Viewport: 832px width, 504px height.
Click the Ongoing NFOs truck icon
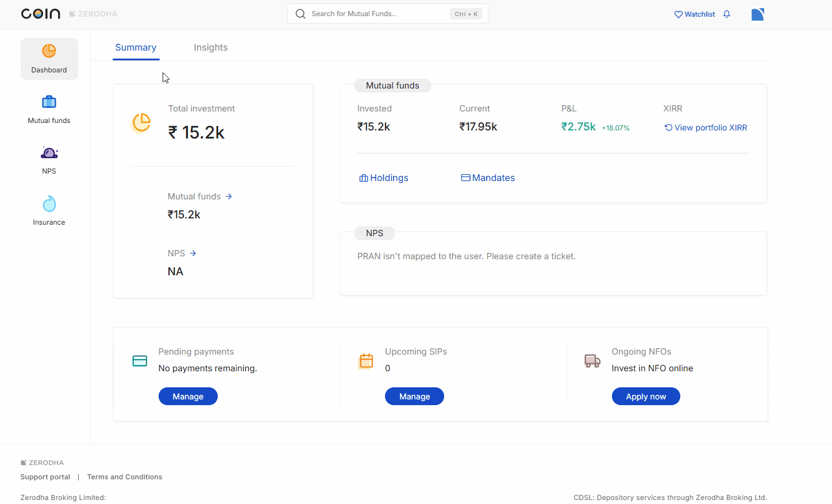(592, 361)
